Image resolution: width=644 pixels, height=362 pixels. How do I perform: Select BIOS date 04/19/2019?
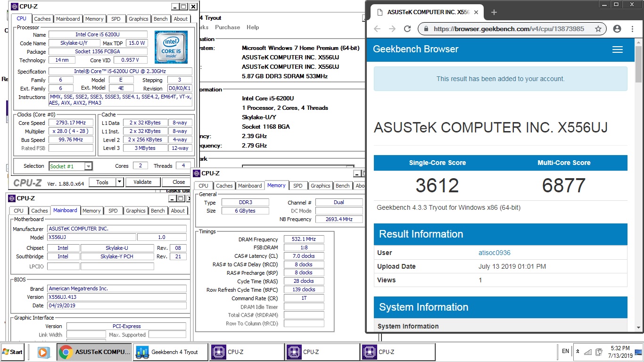coord(117,305)
